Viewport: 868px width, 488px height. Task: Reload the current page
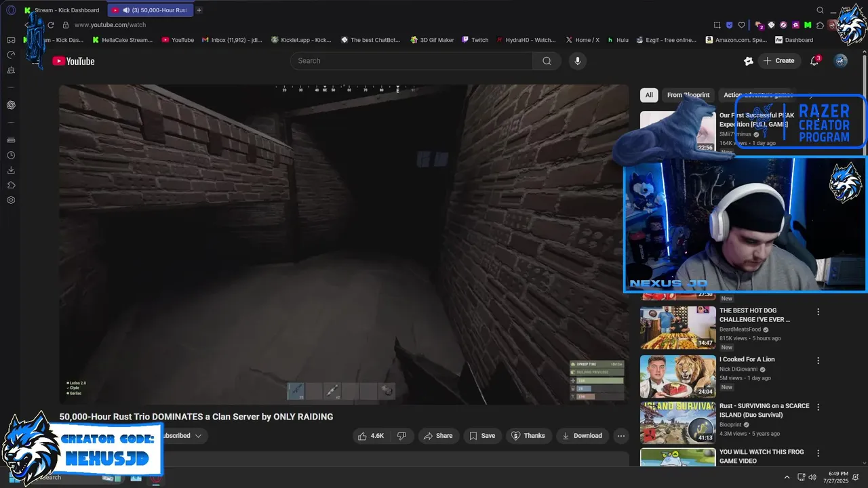[51, 25]
